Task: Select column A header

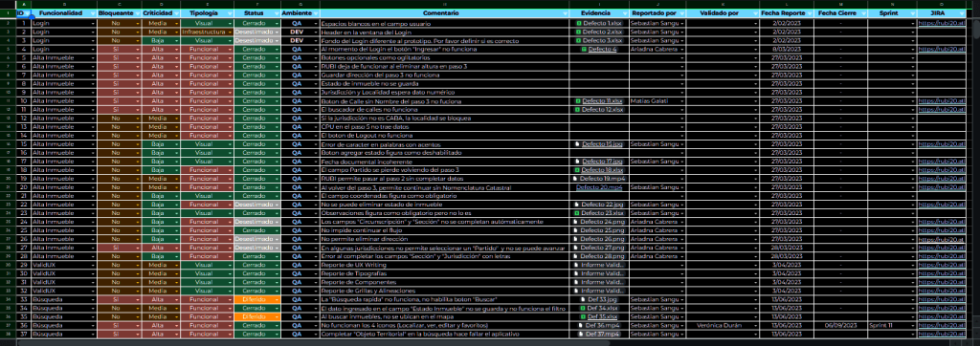Action: pos(23,4)
